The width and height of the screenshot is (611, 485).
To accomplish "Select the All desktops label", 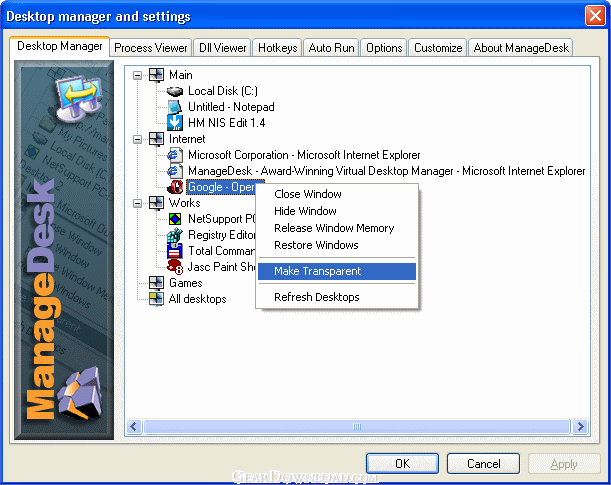I will (x=198, y=299).
